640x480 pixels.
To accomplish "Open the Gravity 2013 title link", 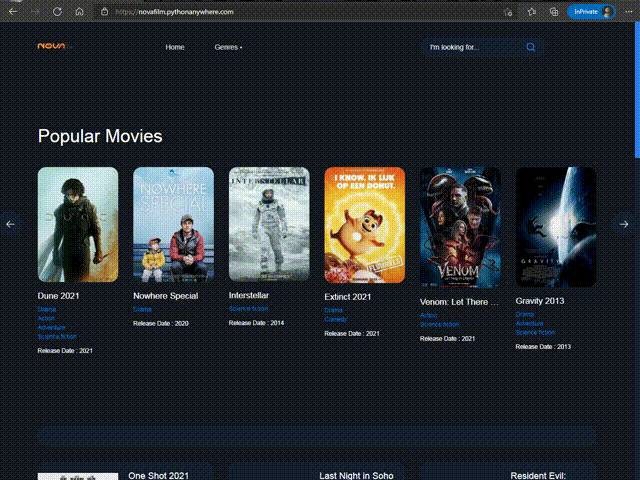I will point(540,301).
